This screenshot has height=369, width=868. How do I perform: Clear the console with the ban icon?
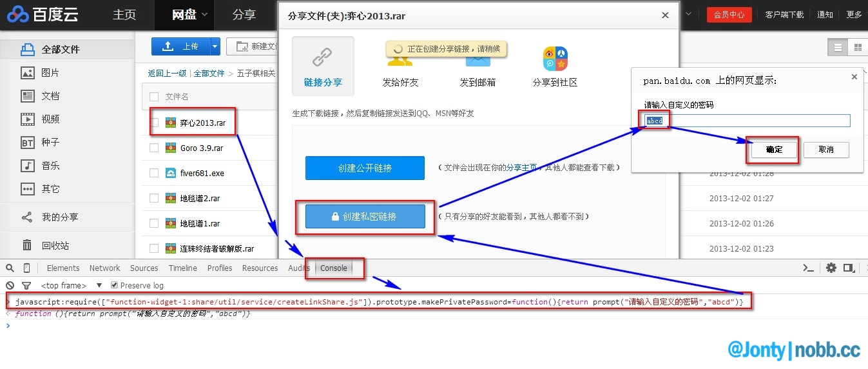(10, 285)
